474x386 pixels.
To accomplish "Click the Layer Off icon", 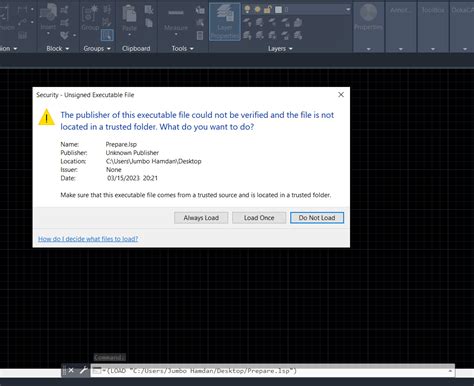I will point(247,22).
